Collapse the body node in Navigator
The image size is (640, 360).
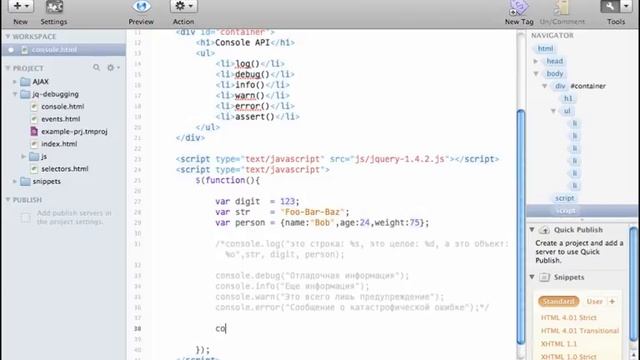[536, 74]
